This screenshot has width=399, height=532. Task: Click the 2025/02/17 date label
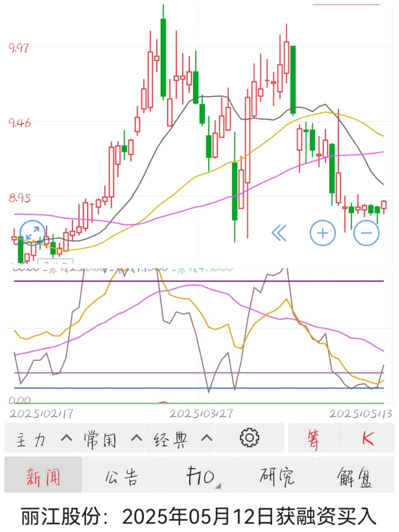coord(41,414)
